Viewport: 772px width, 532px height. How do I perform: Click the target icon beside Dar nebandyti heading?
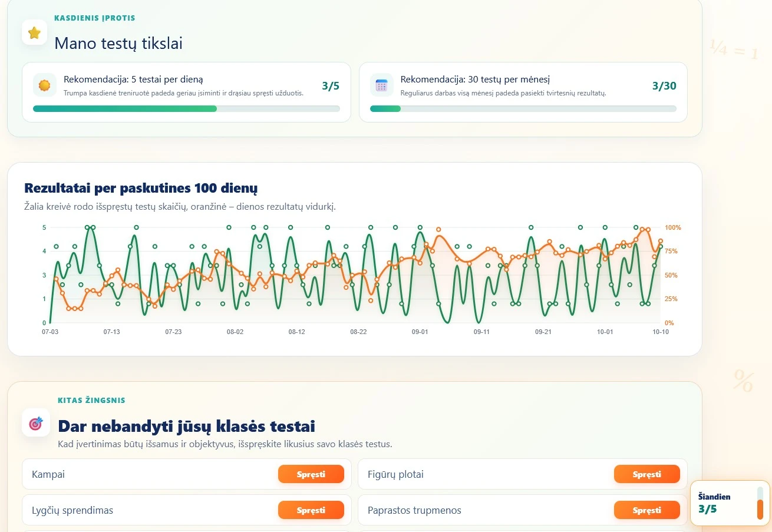tap(35, 423)
